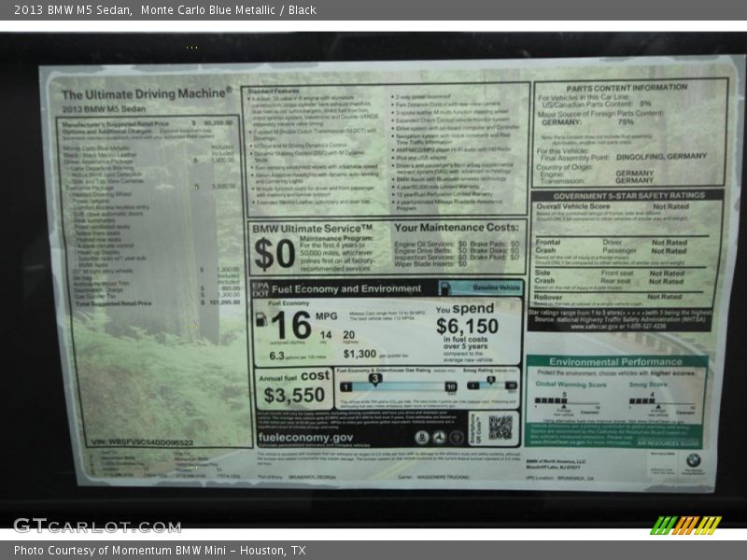This screenshot has width=747, height=560.
Task: Click the 'Standard Features' heading
Action: tap(273, 91)
